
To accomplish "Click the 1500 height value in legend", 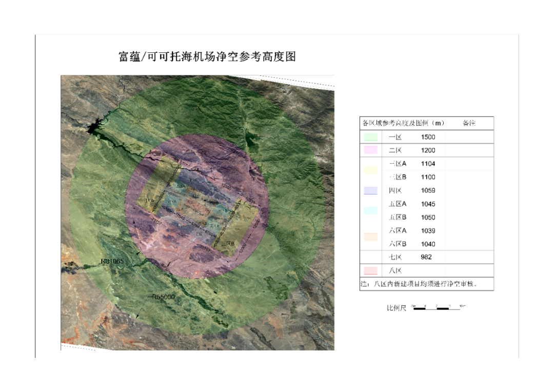I will tap(428, 137).
